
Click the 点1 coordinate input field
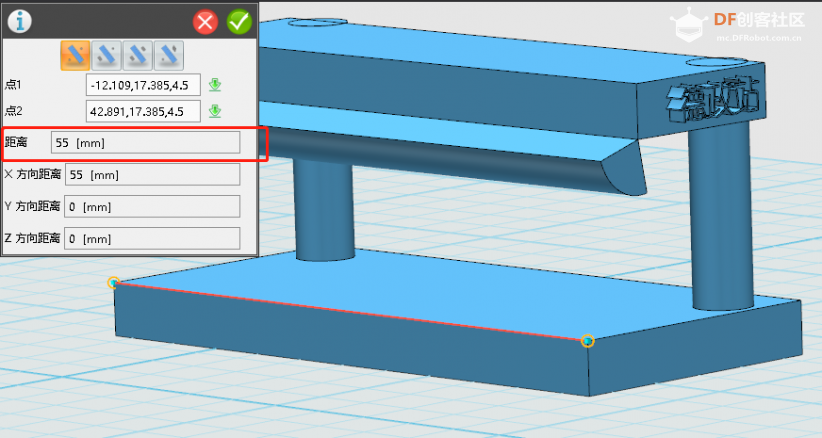143,85
